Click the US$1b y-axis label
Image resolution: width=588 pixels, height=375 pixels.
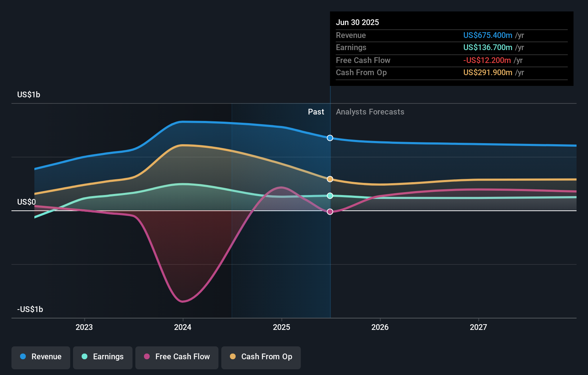(x=29, y=94)
